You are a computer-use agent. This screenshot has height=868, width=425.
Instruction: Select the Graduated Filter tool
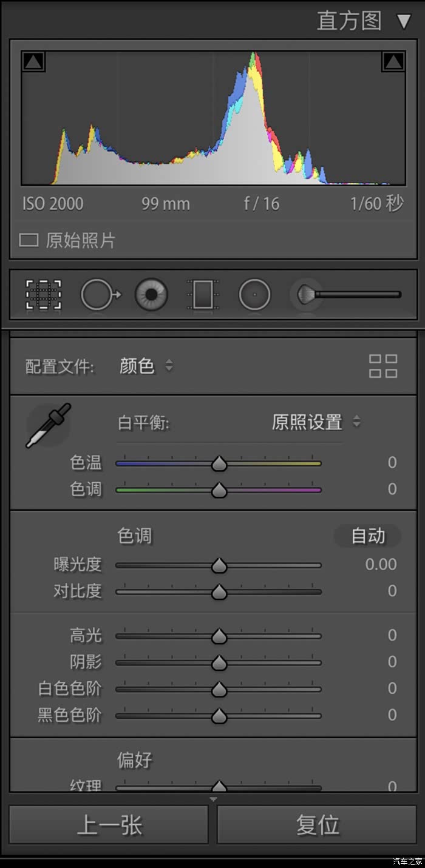point(202,295)
